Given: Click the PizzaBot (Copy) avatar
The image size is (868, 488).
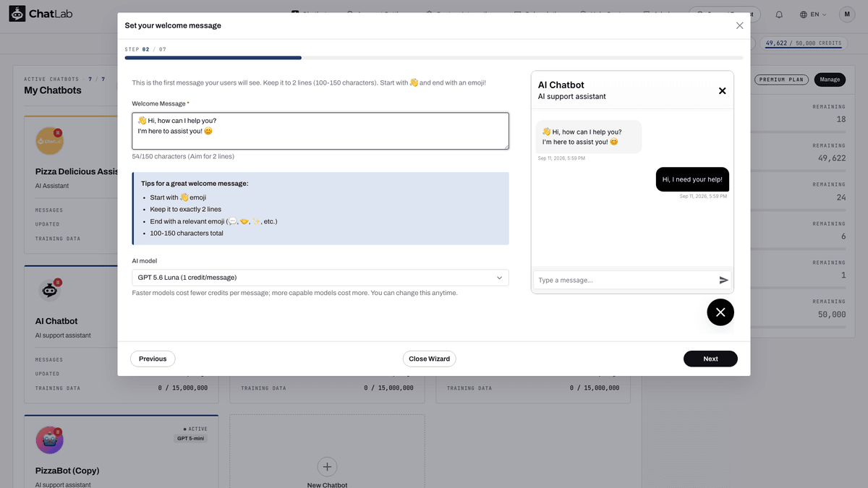Looking at the screenshot, I should coord(49,440).
